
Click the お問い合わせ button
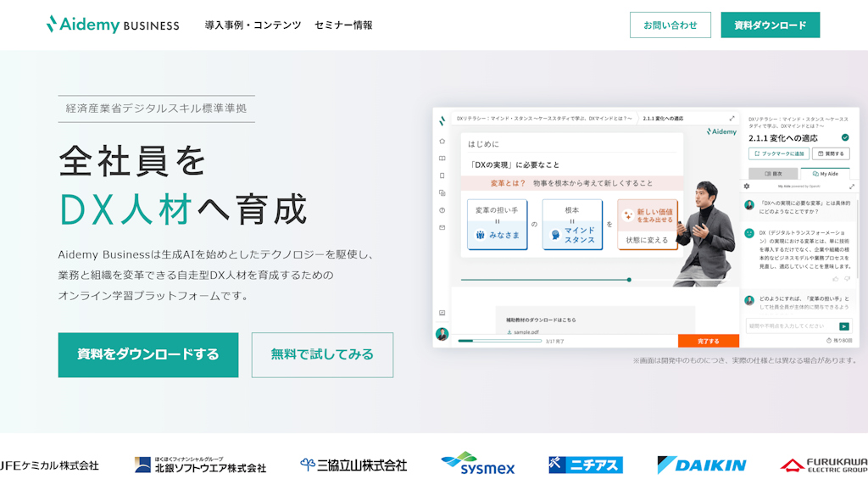(670, 25)
